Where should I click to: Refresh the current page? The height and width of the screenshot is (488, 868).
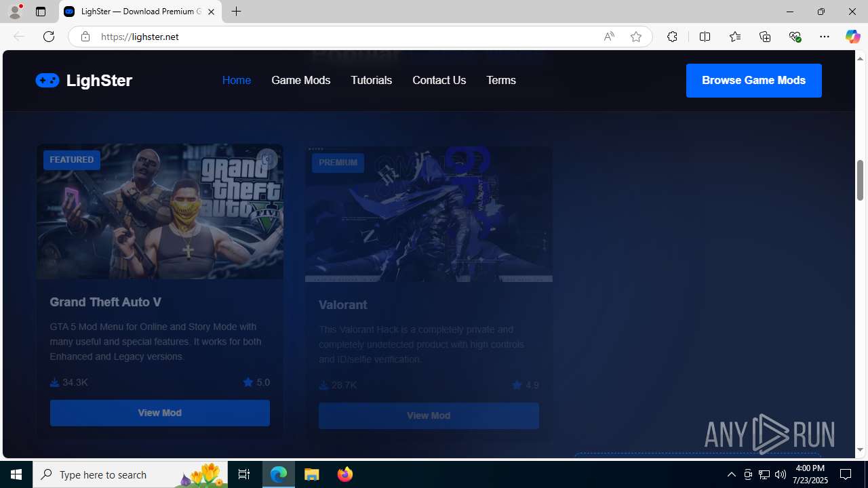49,37
